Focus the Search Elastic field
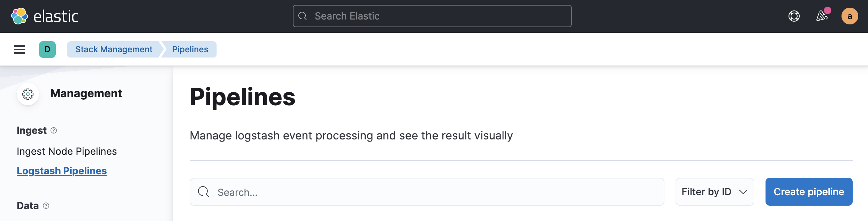The image size is (868, 221). (432, 16)
